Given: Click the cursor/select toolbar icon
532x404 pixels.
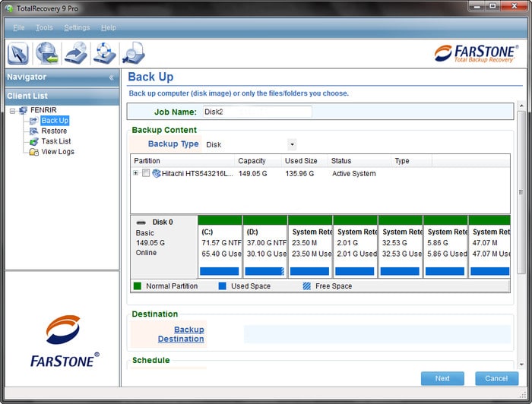Looking at the screenshot, I should click(x=18, y=53).
